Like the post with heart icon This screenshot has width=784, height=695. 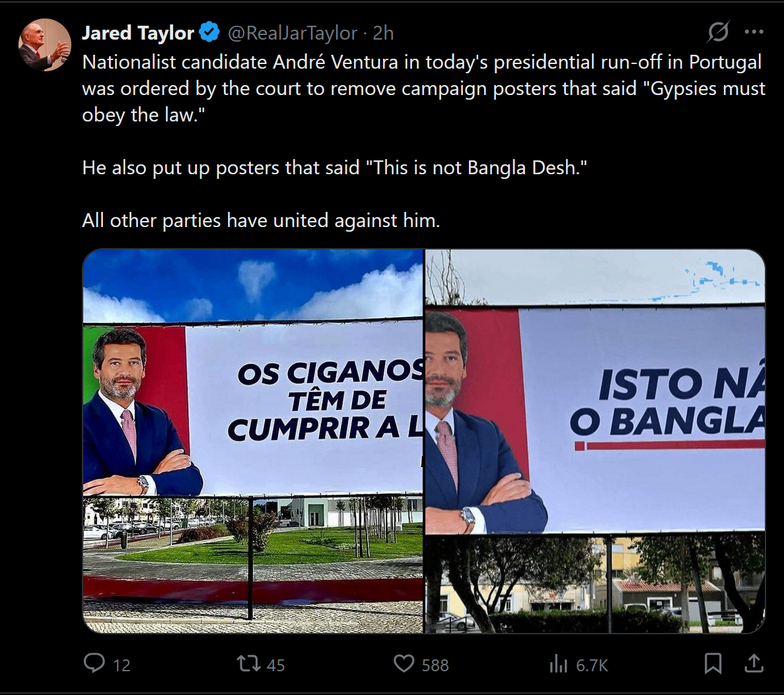[404, 663]
